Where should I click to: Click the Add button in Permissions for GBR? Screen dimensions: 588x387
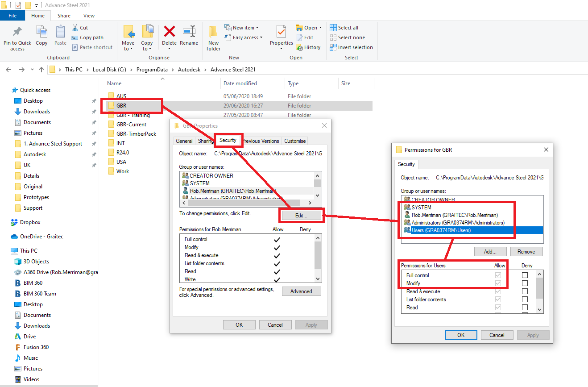click(x=490, y=251)
